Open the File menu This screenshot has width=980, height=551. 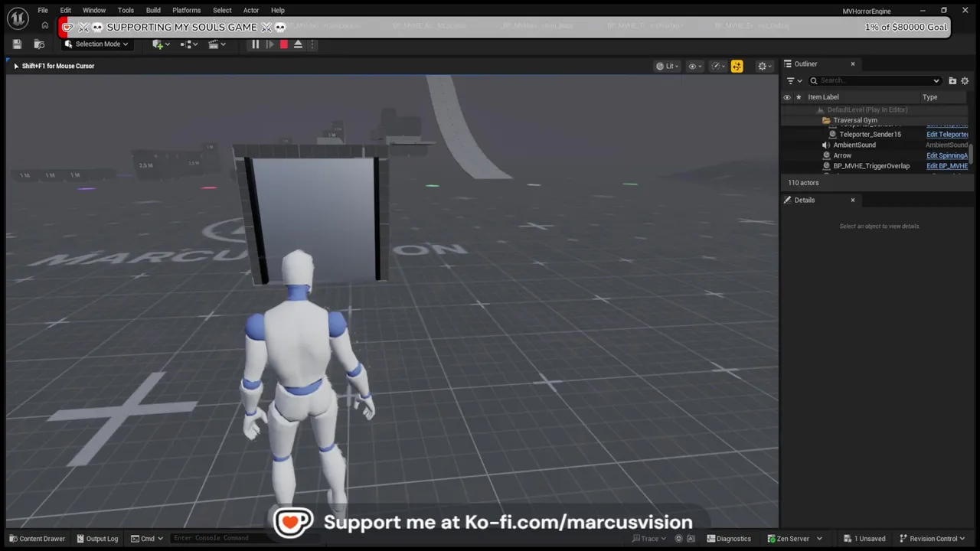pos(43,11)
